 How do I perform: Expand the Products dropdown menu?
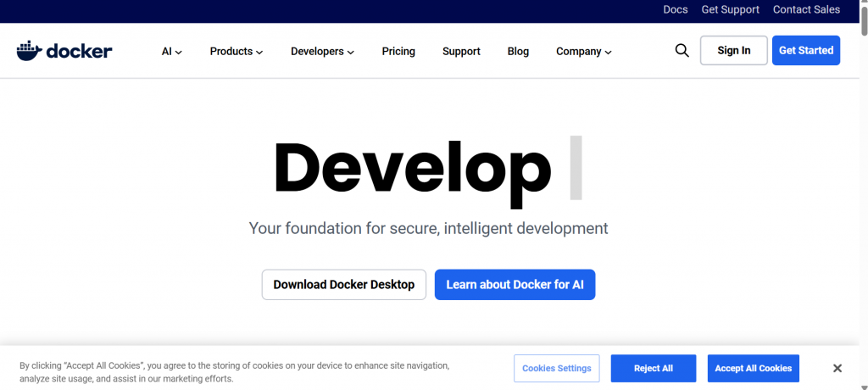[x=236, y=52]
